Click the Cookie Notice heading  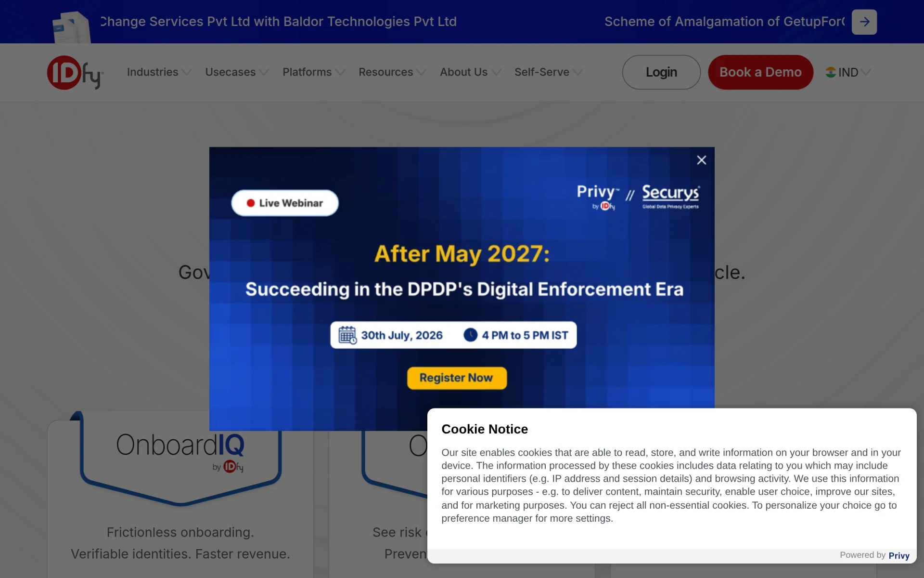pyautogui.click(x=485, y=429)
